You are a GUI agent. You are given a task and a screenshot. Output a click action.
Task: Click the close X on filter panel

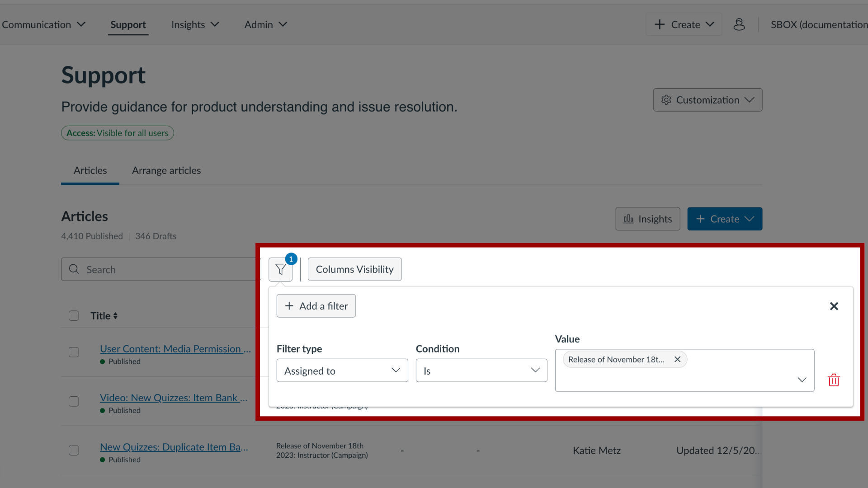click(834, 305)
